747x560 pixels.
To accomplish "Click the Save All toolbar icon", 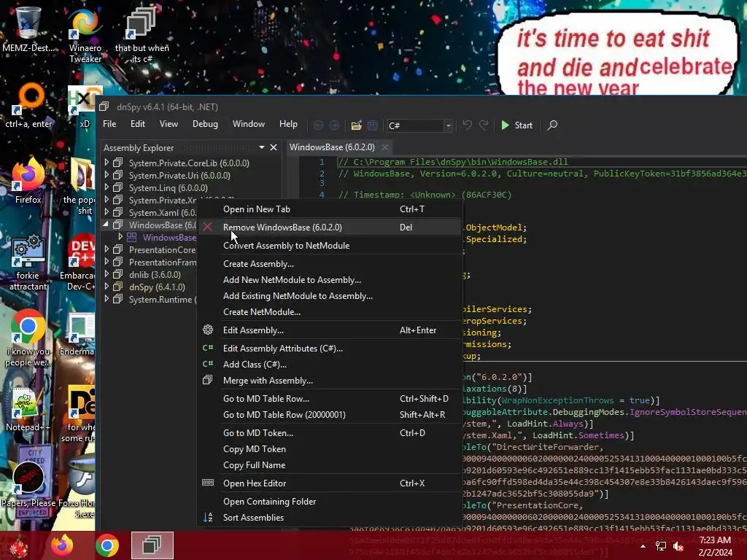I will (x=373, y=125).
